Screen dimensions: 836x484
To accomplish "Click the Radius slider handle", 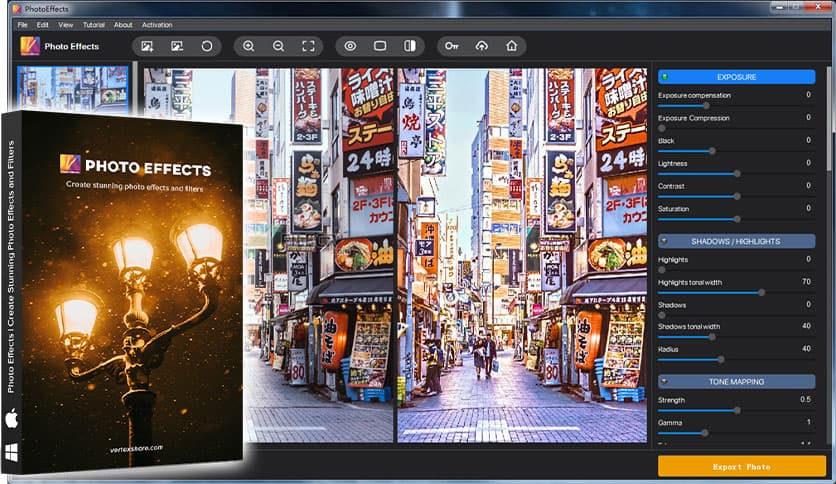I will coord(721,360).
